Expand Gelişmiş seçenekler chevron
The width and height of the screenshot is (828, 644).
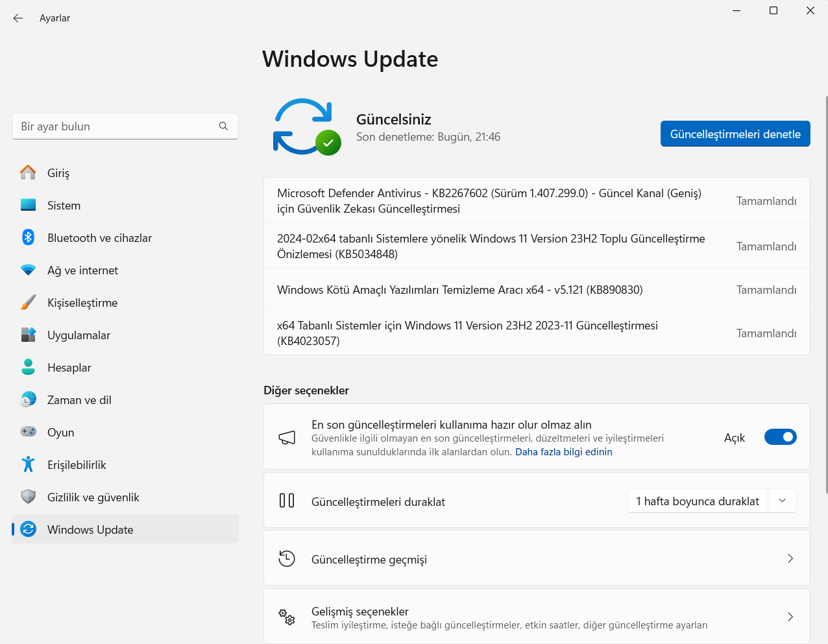[790, 617]
